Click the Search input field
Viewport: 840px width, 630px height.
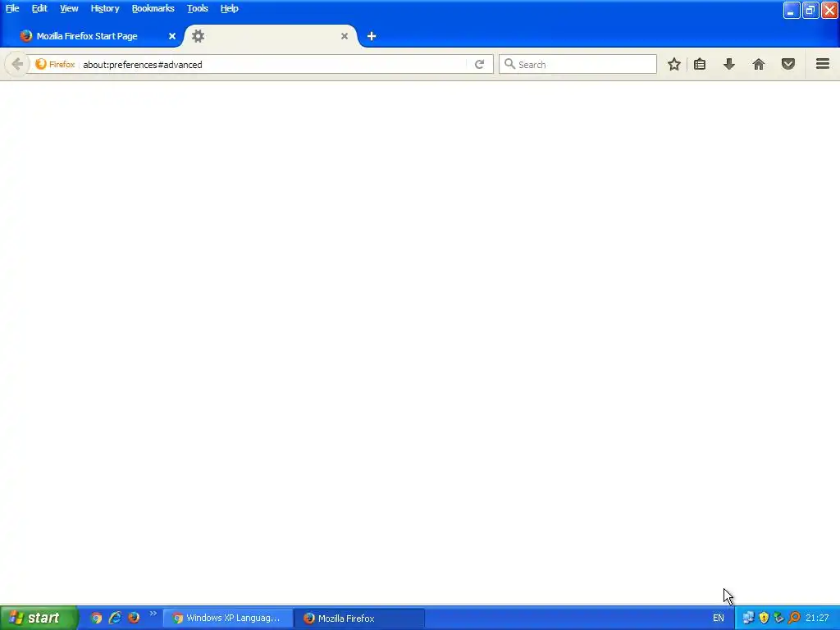577,64
